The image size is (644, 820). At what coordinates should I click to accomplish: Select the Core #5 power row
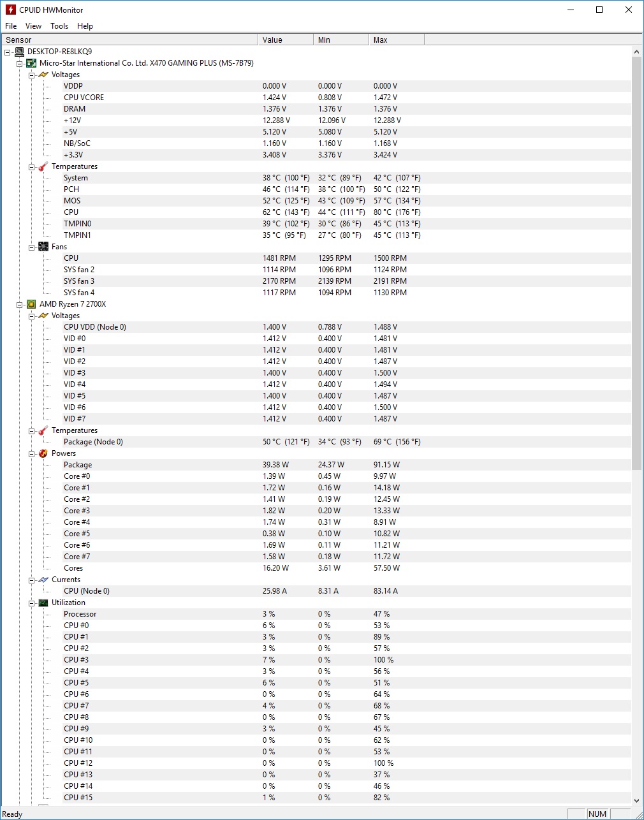click(316, 534)
